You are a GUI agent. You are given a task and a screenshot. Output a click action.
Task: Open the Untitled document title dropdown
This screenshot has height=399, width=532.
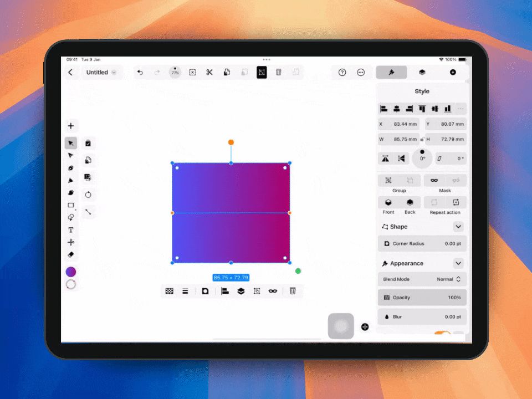click(x=101, y=72)
